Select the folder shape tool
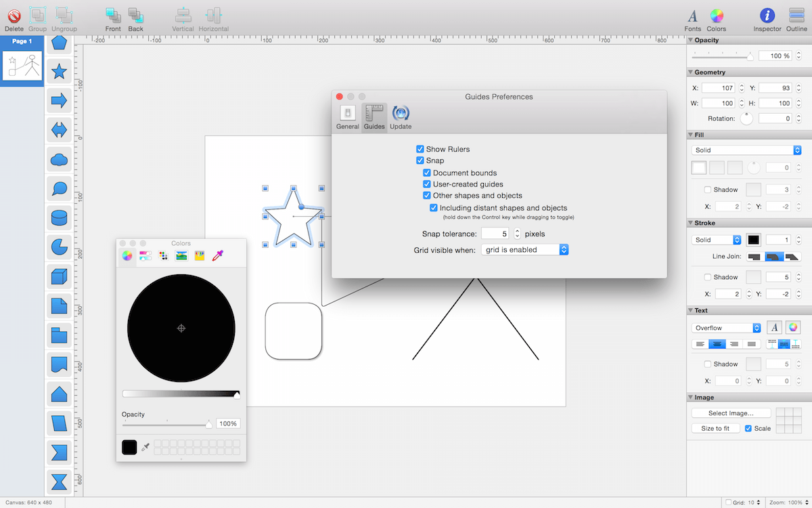This screenshot has height=508, width=812. click(60, 335)
